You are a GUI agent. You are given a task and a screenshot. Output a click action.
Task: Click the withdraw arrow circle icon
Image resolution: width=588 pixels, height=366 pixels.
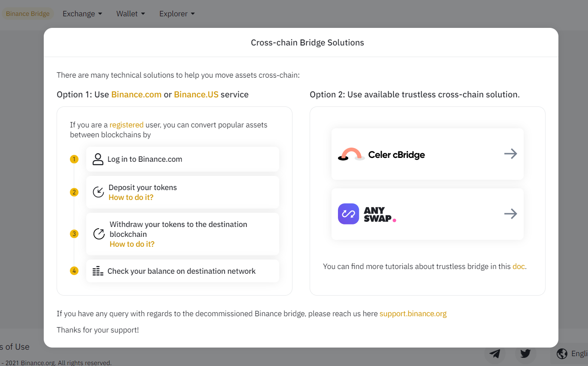[99, 234]
